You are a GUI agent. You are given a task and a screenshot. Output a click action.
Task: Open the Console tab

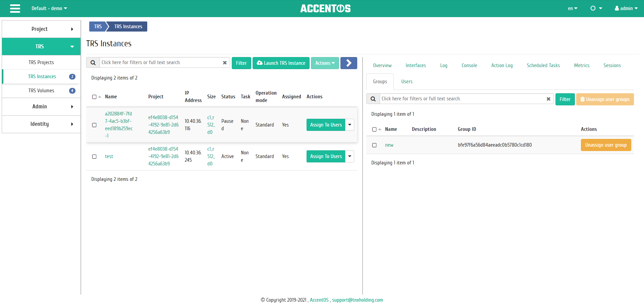(x=469, y=65)
